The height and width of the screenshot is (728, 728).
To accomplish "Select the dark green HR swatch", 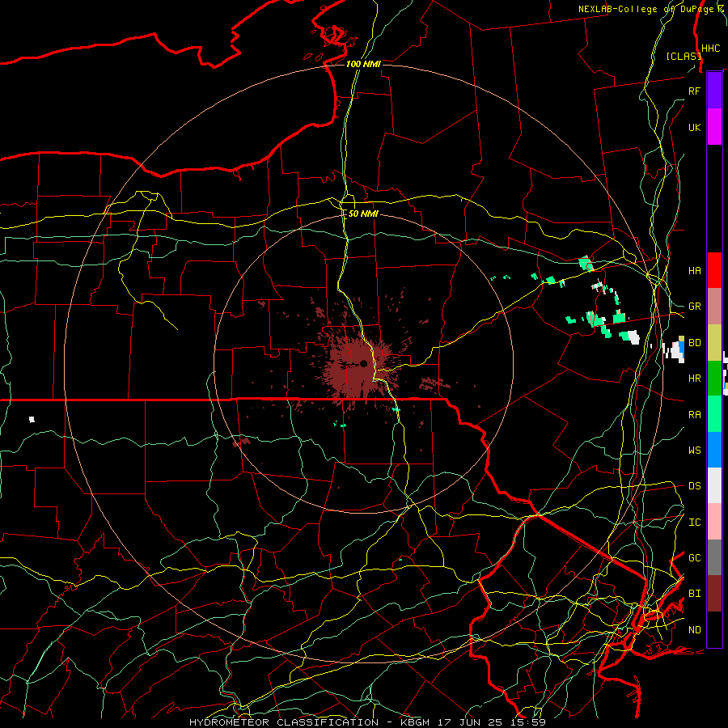I will [x=714, y=379].
